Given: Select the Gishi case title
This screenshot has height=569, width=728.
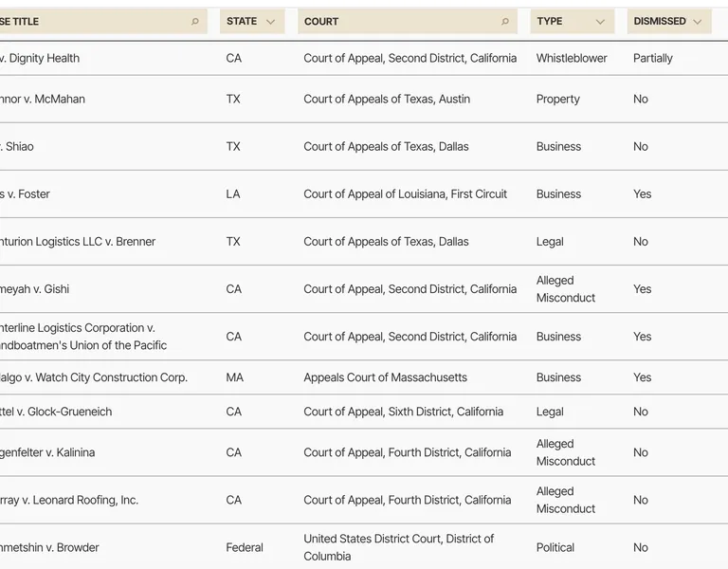Looking at the screenshot, I should pos(34,289).
